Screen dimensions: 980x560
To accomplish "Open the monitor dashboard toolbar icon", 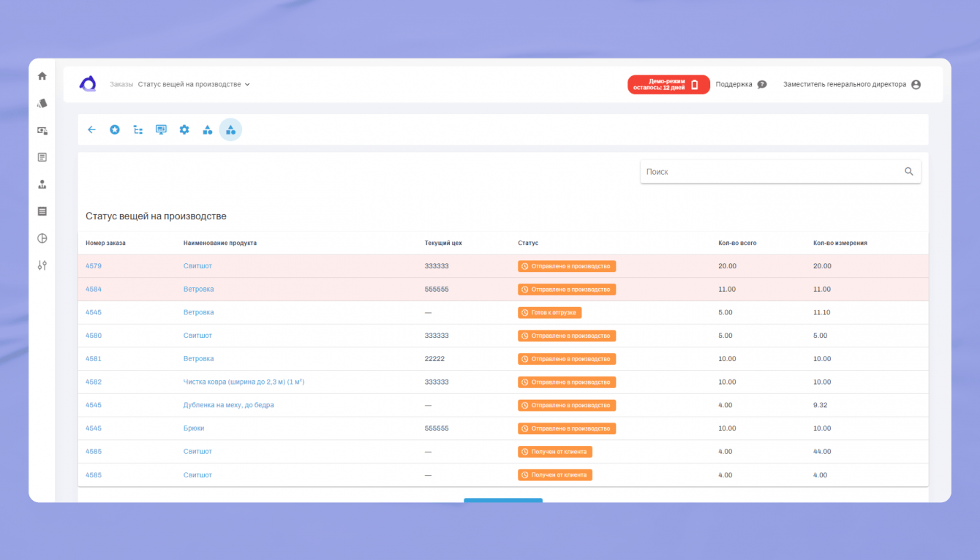I will pyautogui.click(x=161, y=129).
